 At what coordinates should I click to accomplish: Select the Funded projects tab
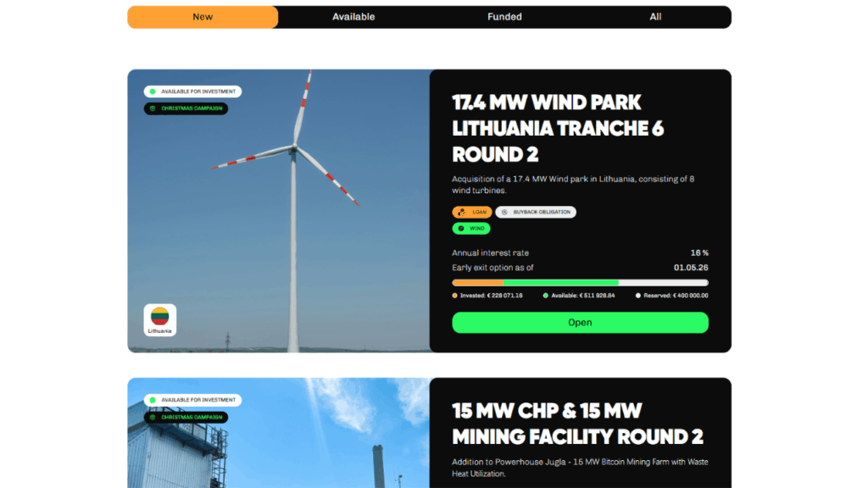pyautogui.click(x=504, y=17)
